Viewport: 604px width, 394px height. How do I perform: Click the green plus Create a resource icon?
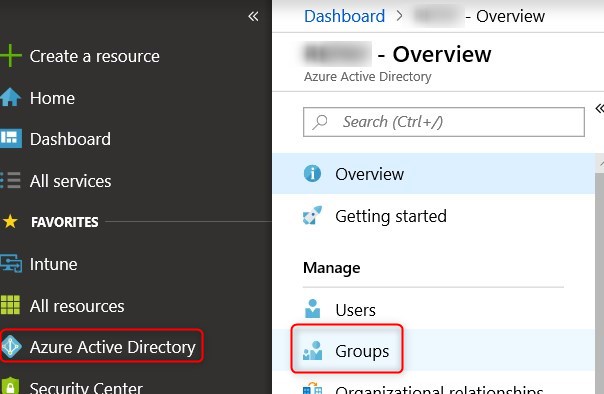point(10,56)
